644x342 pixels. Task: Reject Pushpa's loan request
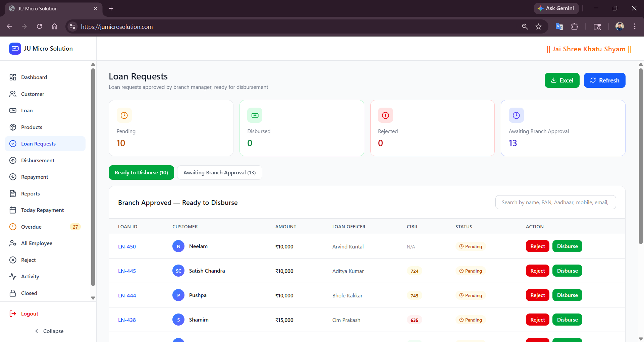pyautogui.click(x=537, y=295)
